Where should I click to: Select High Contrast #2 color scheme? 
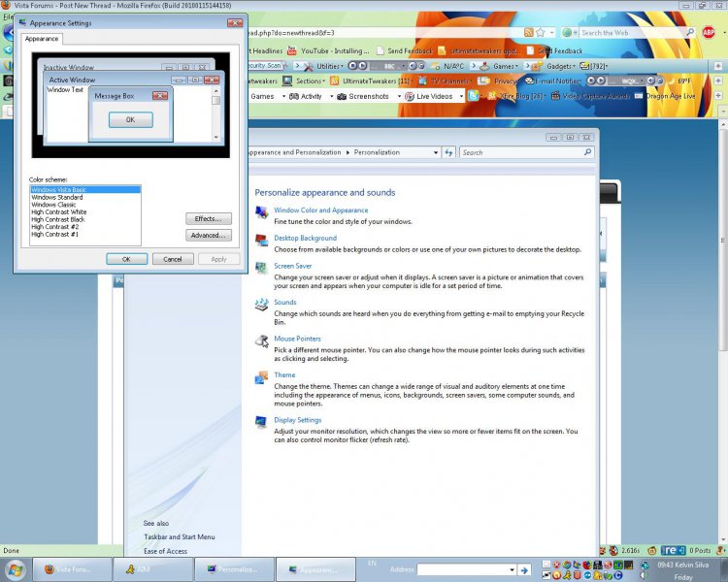[85, 227]
